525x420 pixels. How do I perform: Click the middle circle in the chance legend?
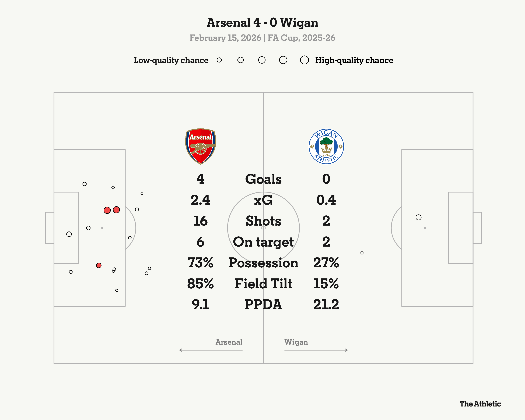pos(262,60)
